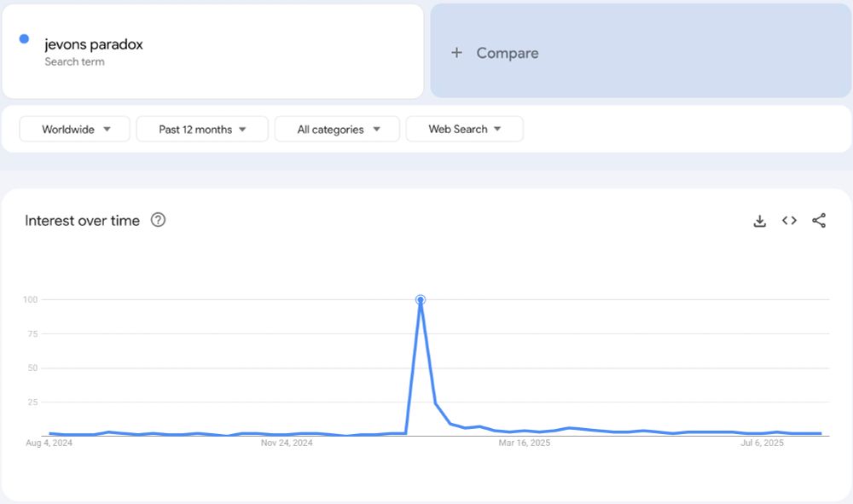853x504 pixels.
Task: Click the Aug 4, 2024 axis label
Action: (x=49, y=443)
